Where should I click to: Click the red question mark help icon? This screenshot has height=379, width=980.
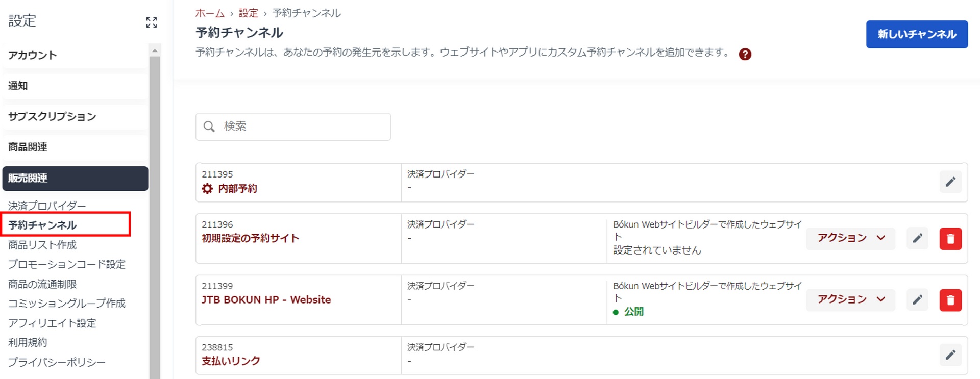click(745, 54)
